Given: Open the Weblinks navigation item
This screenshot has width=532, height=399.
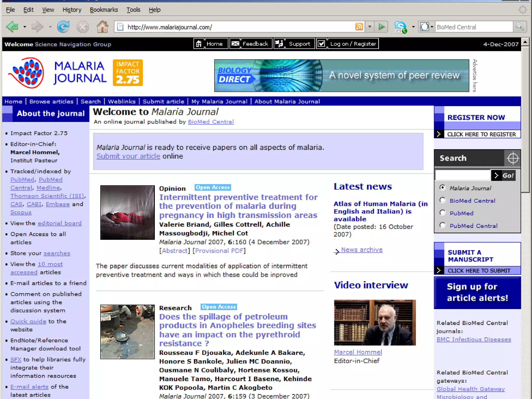Looking at the screenshot, I should [122, 102].
